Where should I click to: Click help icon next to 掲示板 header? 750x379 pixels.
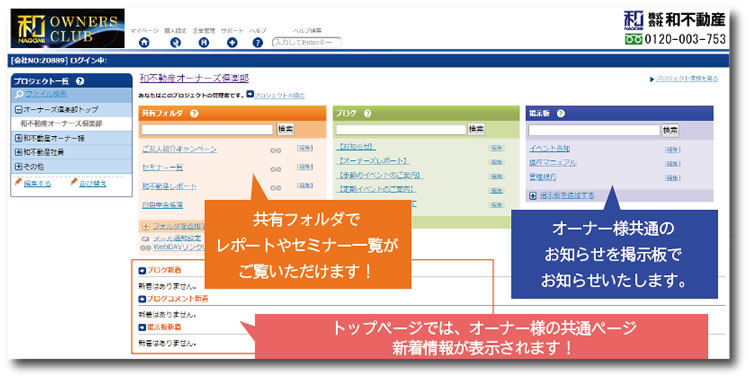point(561,113)
